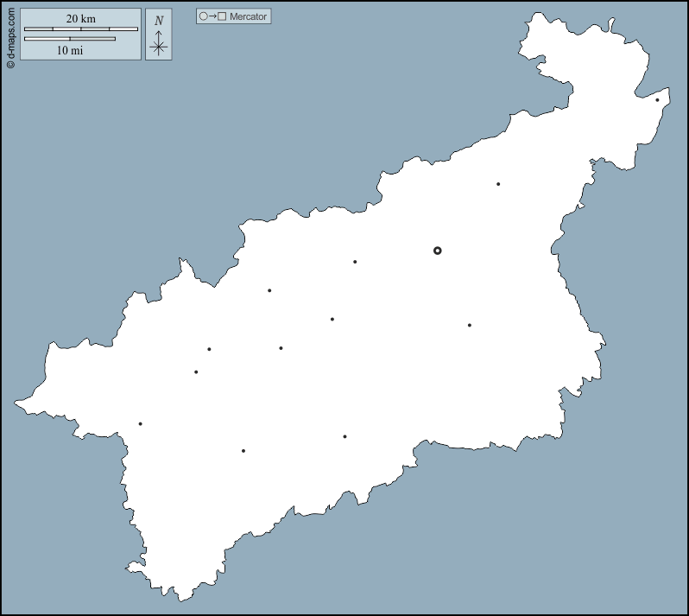The width and height of the screenshot is (689, 616).
Task: Click the 10 mi scale bar
Action: click(69, 38)
